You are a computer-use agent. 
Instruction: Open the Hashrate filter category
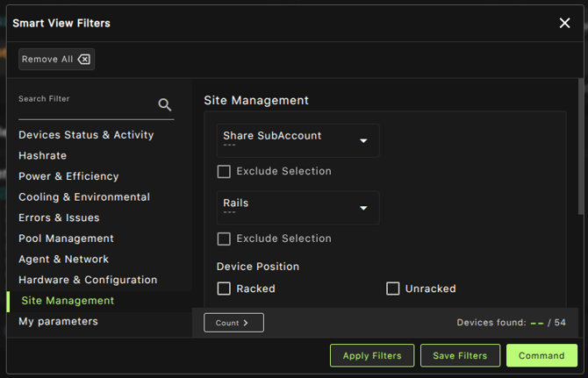pos(42,155)
